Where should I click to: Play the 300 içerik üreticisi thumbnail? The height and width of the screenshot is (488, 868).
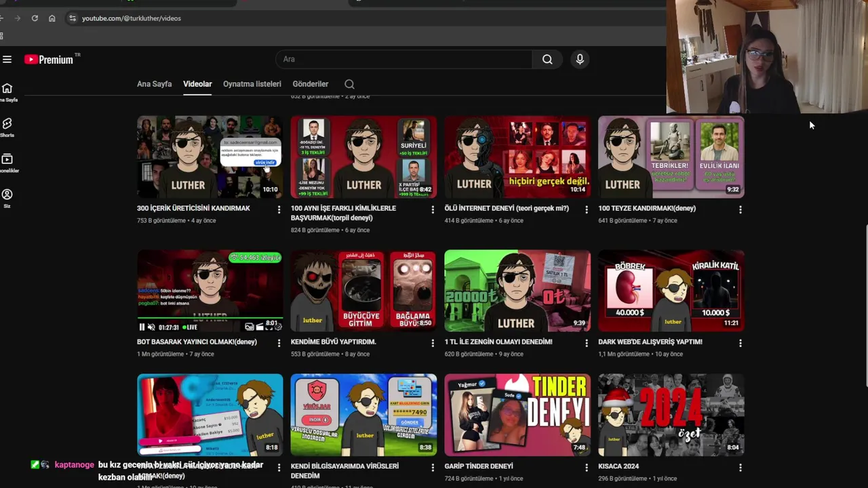(210, 157)
